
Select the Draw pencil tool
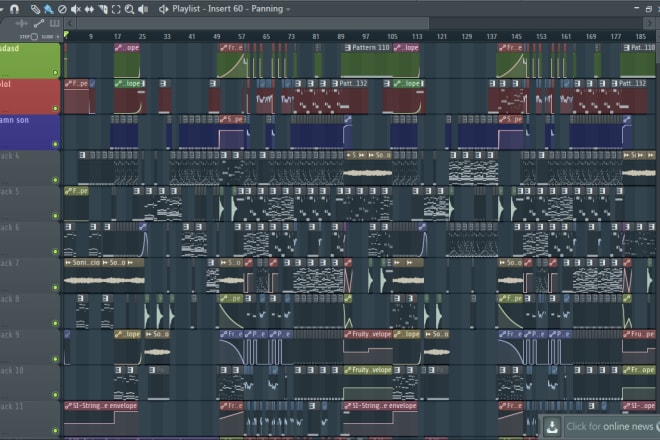click(x=36, y=9)
